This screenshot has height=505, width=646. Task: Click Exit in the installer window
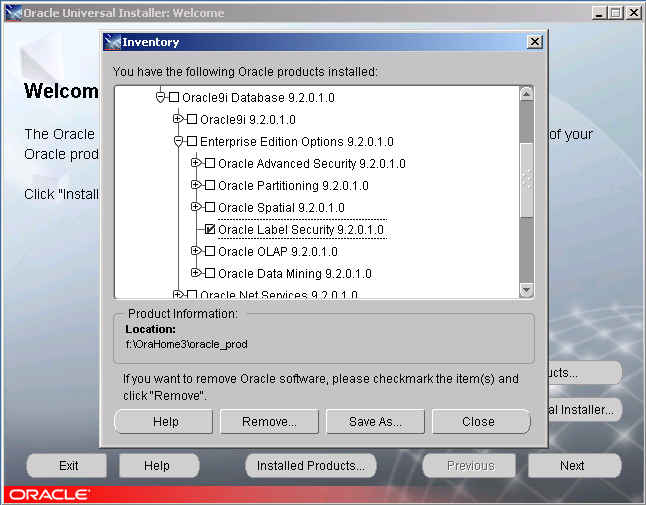(x=67, y=465)
